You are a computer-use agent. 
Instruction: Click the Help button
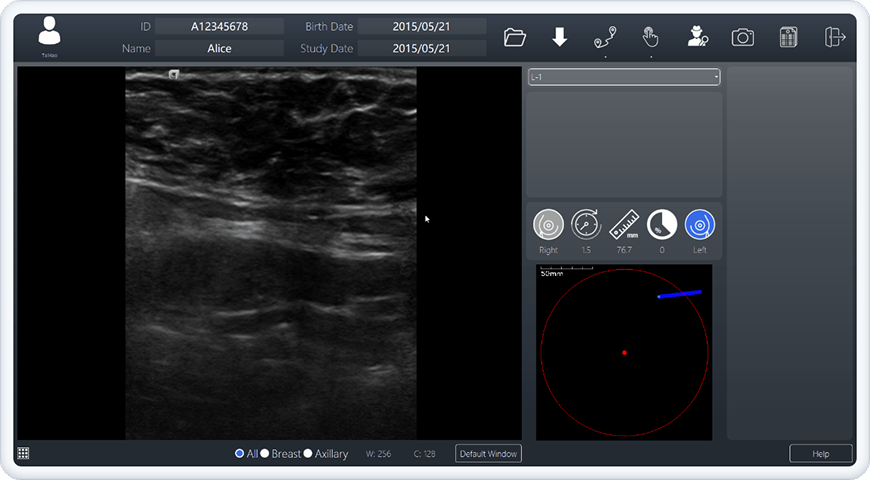(x=821, y=453)
